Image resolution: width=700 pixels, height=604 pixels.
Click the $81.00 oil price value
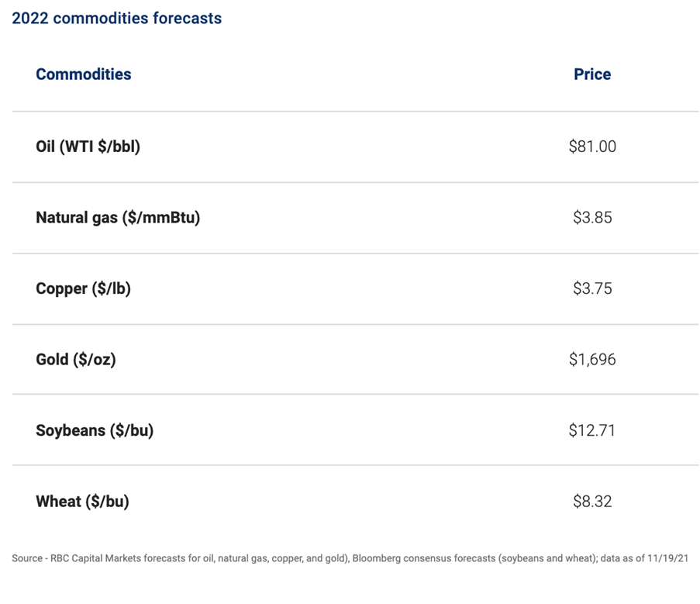click(592, 147)
